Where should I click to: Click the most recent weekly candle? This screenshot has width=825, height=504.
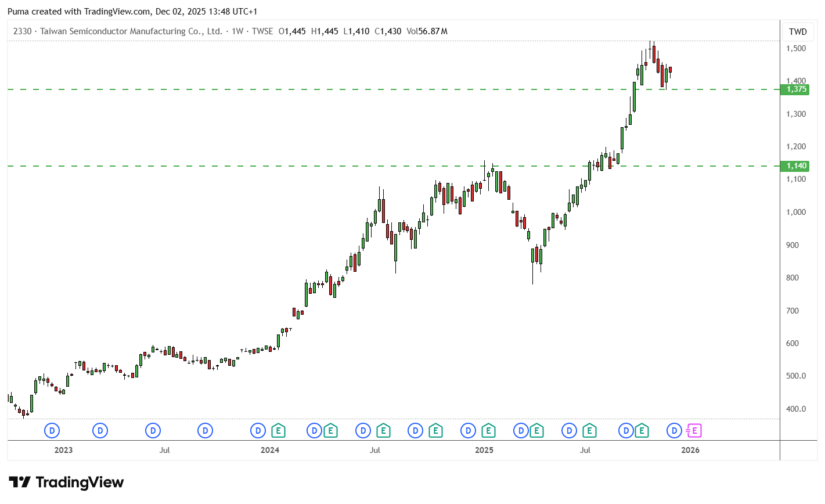pos(670,71)
